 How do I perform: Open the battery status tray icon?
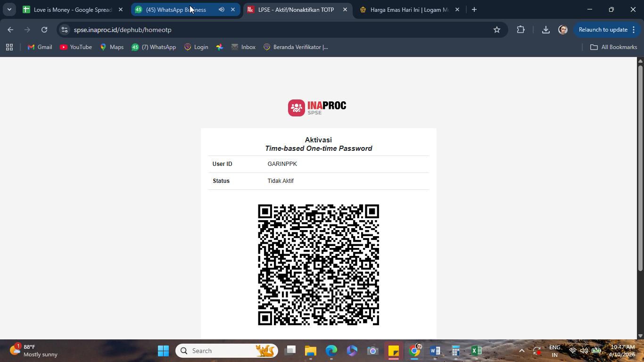[x=596, y=351]
